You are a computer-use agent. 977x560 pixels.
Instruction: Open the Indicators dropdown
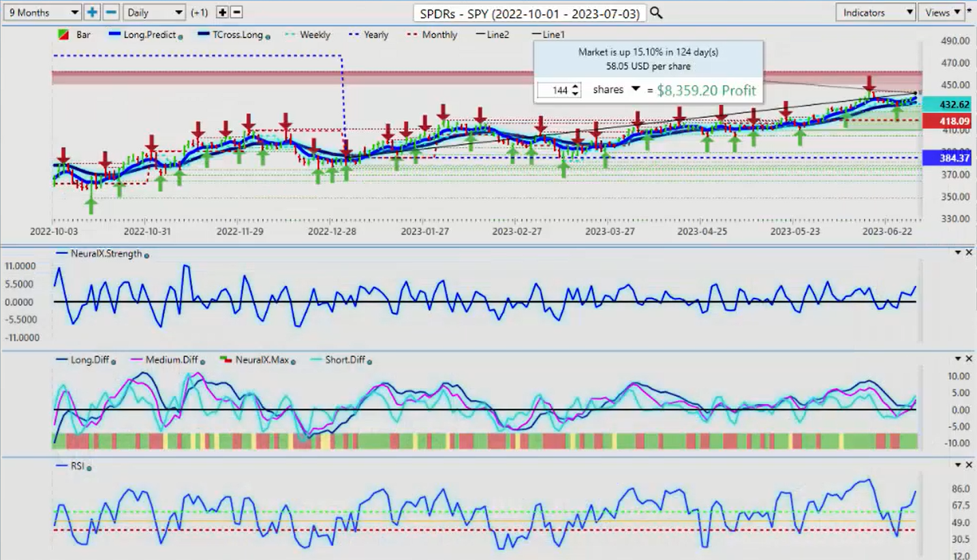[x=875, y=12]
